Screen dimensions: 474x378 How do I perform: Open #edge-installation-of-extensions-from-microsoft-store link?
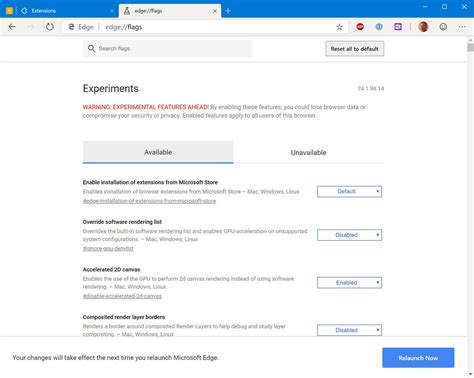(149, 201)
